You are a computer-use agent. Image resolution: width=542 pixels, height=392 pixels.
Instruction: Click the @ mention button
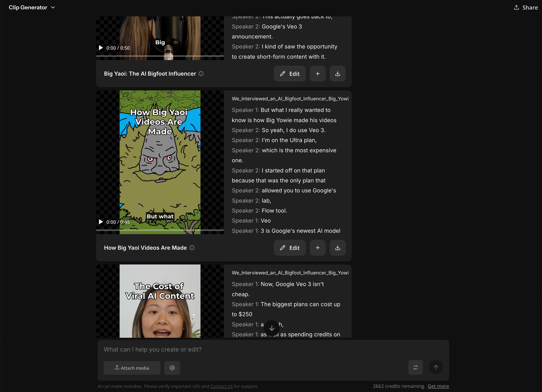pyautogui.click(x=172, y=368)
